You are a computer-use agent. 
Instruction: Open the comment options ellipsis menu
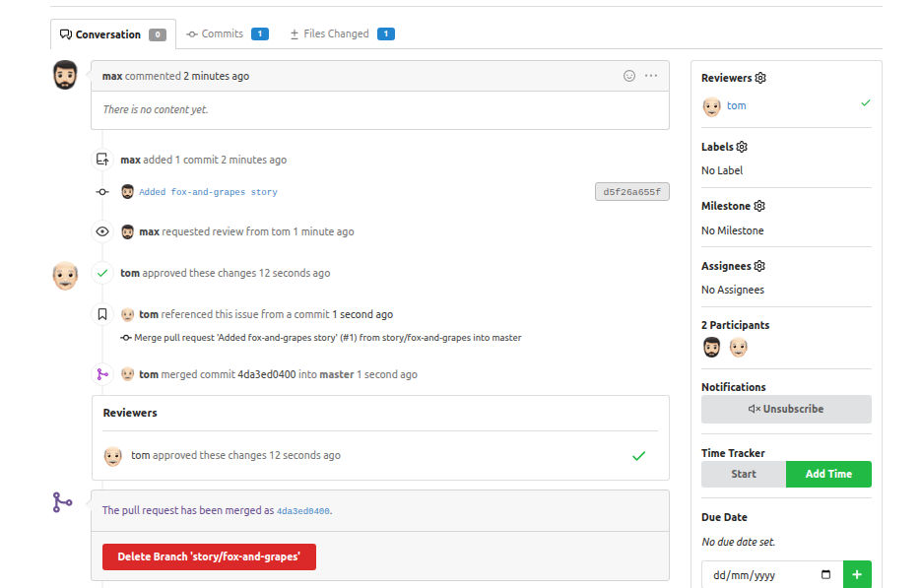click(651, 76)
